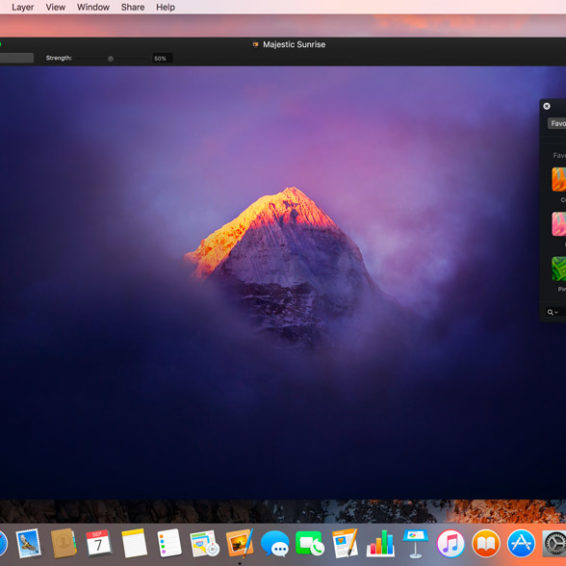Open the Window menu

[x=93, y=7]
